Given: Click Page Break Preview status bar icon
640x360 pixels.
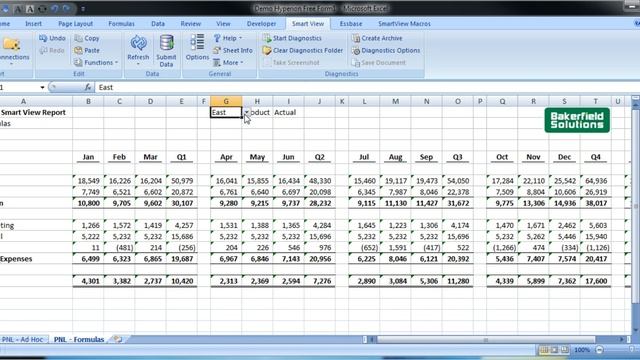Looking at the screenshot, I should 564,350.
